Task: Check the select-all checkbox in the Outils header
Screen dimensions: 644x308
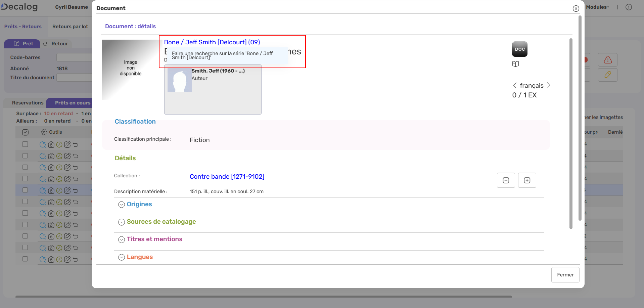Action: pos(25,132)
